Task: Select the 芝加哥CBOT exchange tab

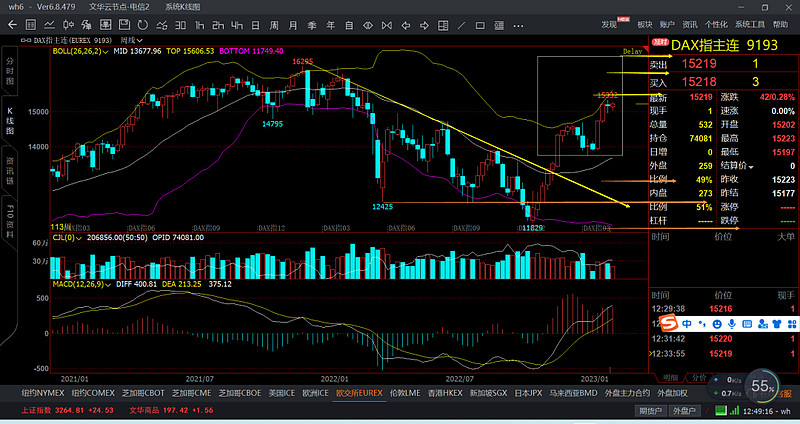Action: (x=143, y=393)
